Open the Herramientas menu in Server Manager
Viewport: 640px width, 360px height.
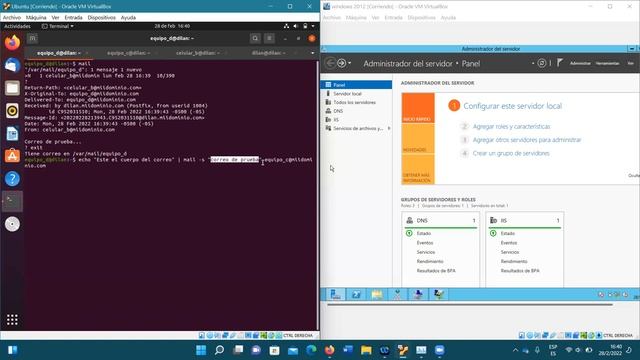click(x=607, y=63)
